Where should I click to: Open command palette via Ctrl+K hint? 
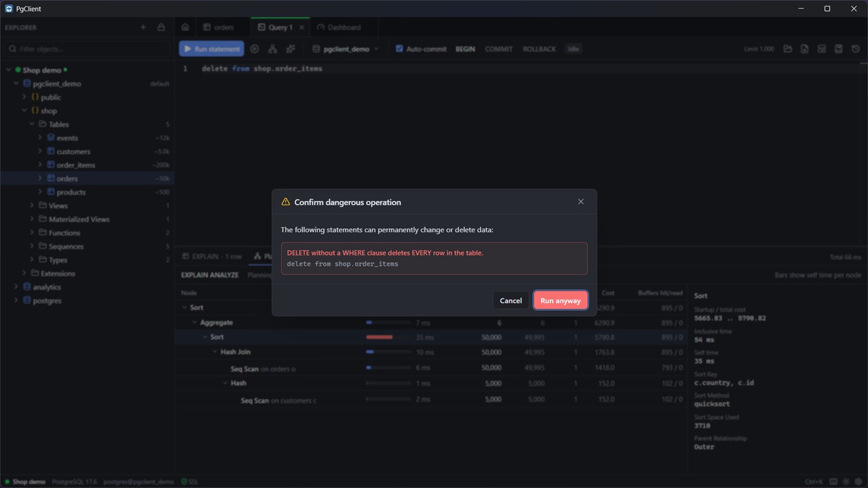tap(813, 482)
